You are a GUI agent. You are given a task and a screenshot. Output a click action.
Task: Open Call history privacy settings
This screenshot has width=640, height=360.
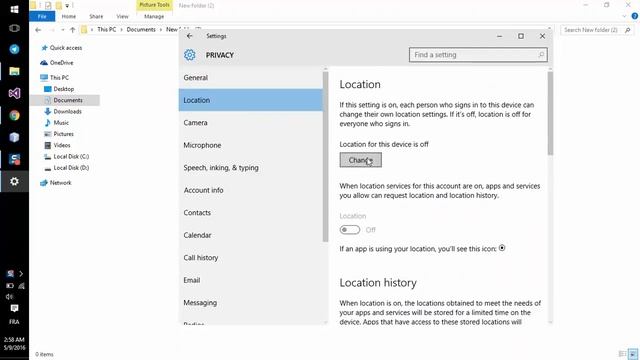click(251, 258)
